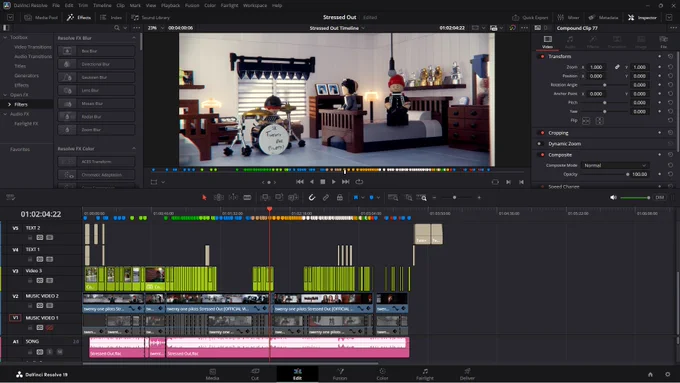Toggle Dynamic Zoom enable switch
680x383 pixels.
541,144
